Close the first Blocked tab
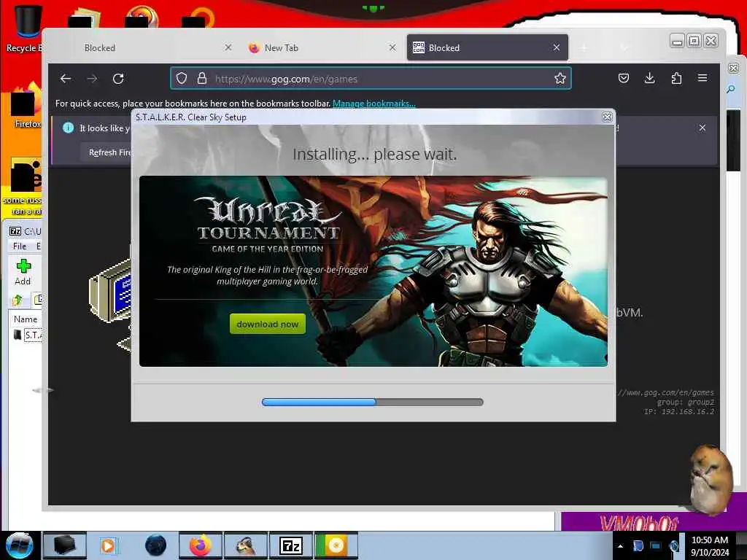This screenshot has height=560, width=747. [x=228, y=47]
